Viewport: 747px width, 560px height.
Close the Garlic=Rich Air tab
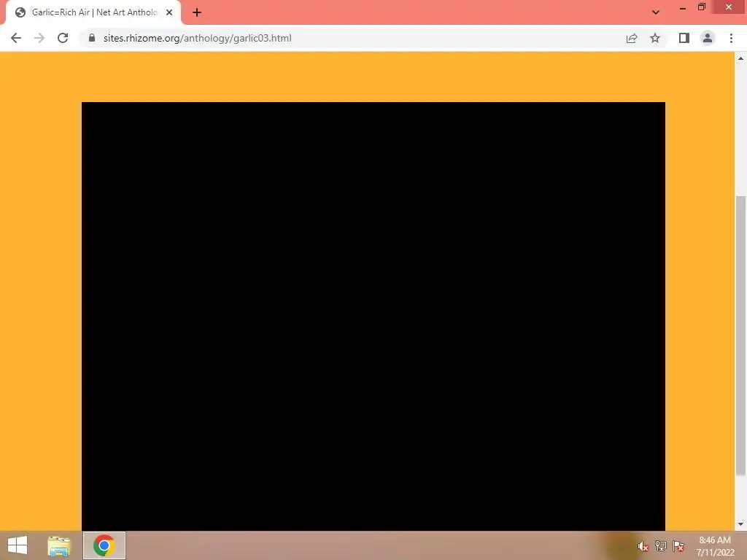coord(169,12)
